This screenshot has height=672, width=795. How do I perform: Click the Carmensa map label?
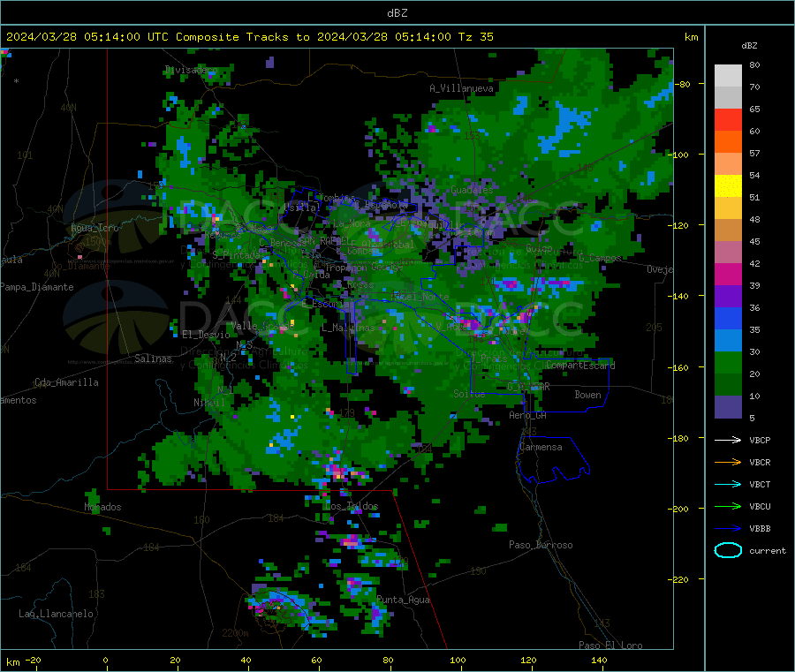point(541,447)
